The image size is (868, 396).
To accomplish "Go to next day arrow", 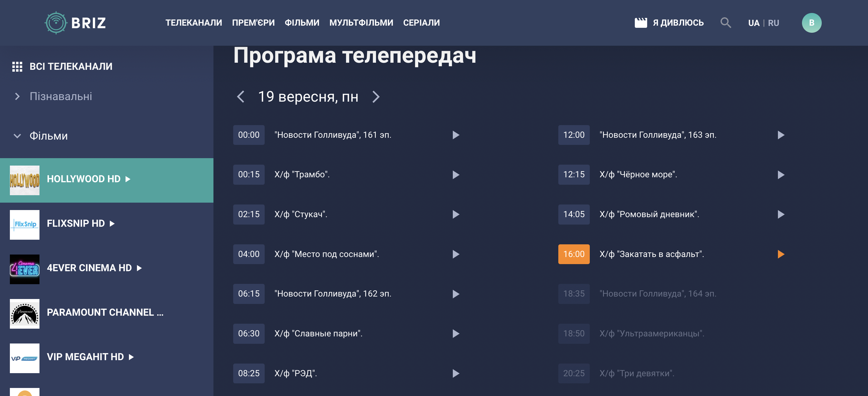I will click(376, 97).
